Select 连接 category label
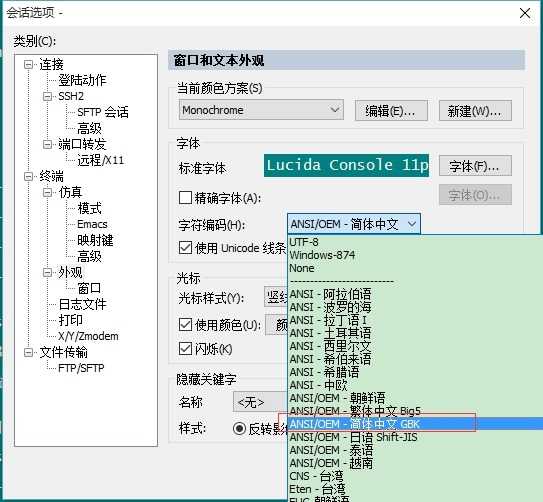 [51, 64]
